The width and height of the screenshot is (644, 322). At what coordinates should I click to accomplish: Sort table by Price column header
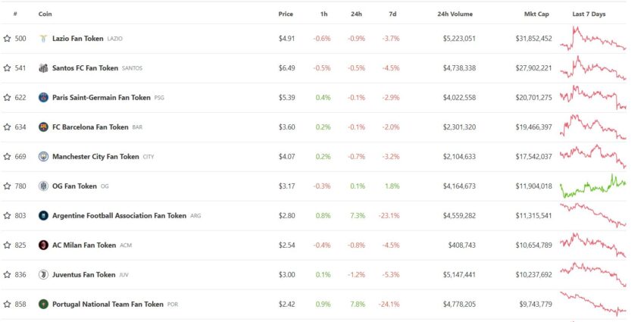click(x=286, y=14)
